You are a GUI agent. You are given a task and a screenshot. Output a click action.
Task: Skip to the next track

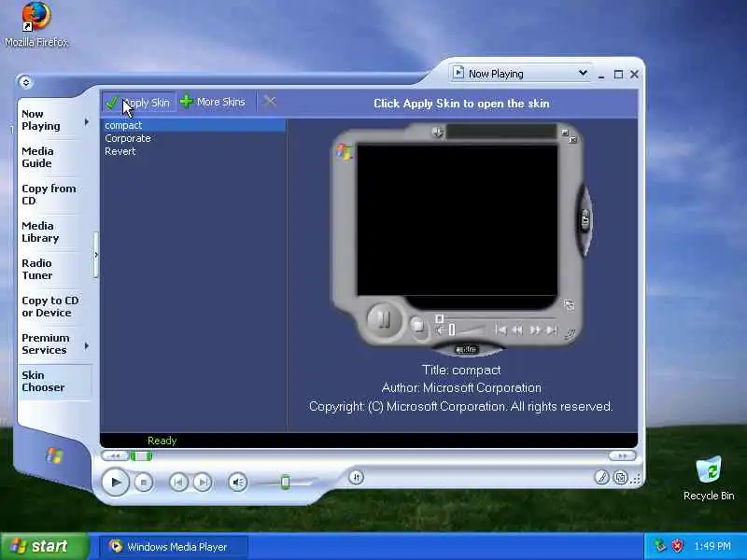pos(202,483)
